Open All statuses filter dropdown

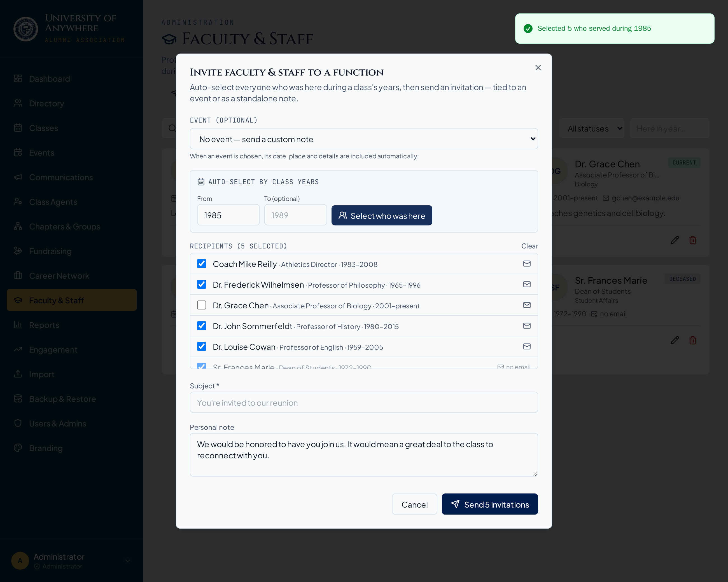(x=591, y=128)
